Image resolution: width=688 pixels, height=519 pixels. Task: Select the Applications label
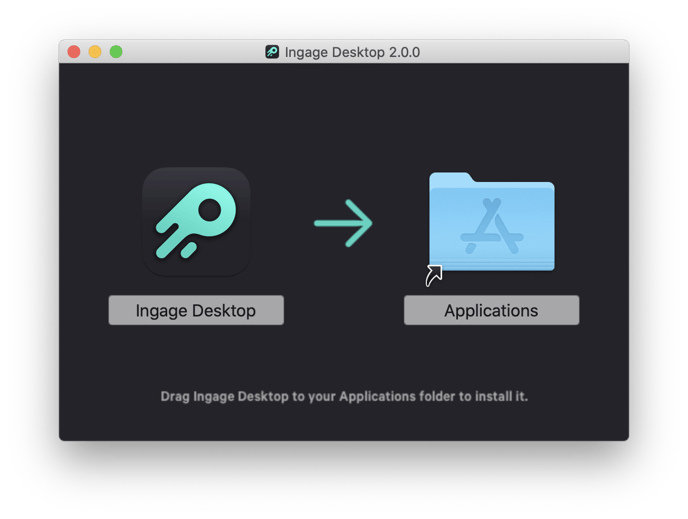pos(491,310)
